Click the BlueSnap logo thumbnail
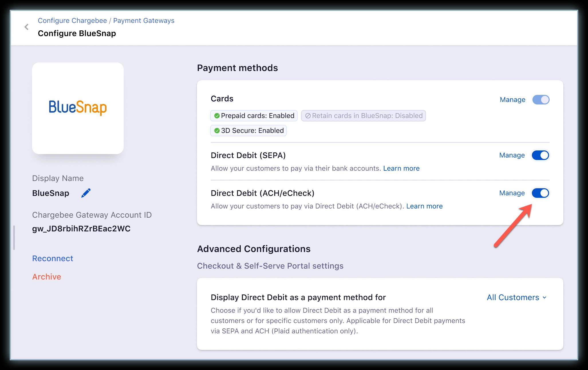Screen dimensions: 588x370 click(78, 108)
